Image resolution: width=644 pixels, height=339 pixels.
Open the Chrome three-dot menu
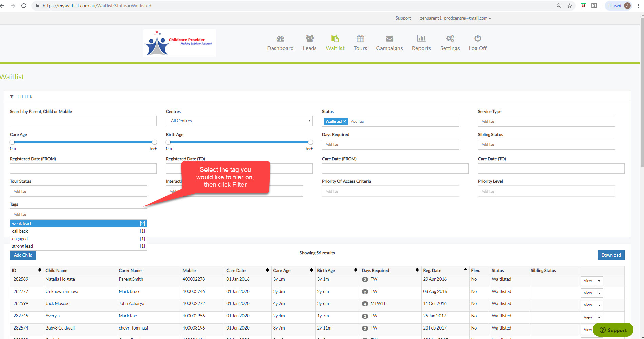click(638, 6)
